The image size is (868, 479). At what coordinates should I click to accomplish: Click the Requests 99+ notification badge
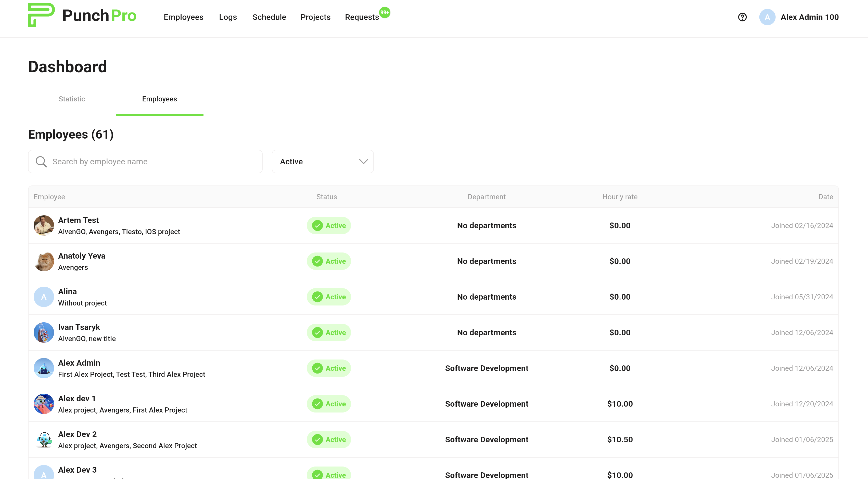tap(385, 12)
